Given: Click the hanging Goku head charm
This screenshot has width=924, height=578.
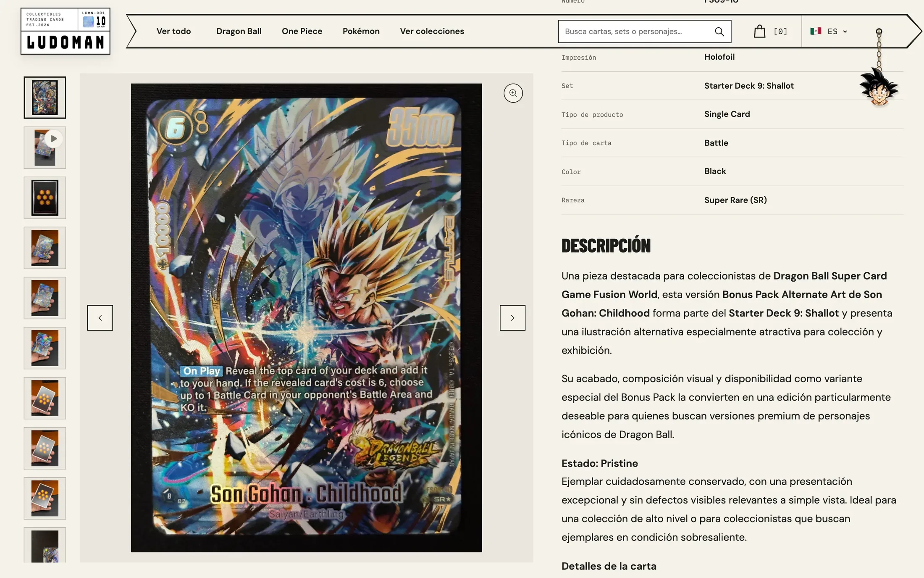Looking at the screenshot, I should click(879, 87).
